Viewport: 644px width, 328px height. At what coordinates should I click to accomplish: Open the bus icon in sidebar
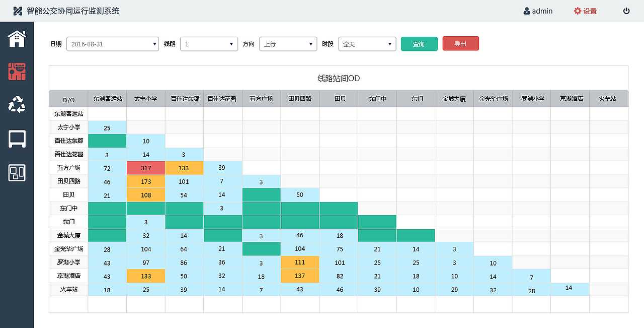pos(17,139)
